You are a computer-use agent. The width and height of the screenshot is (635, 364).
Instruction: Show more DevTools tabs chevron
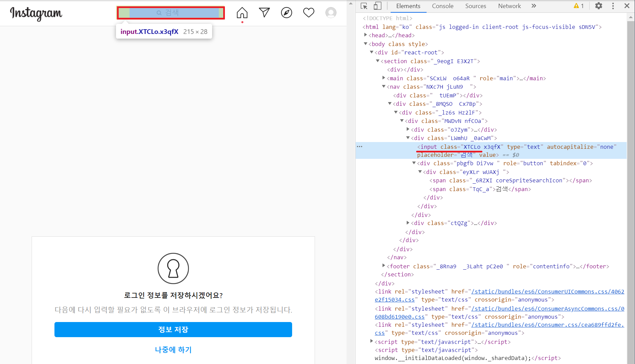point(533,6)
